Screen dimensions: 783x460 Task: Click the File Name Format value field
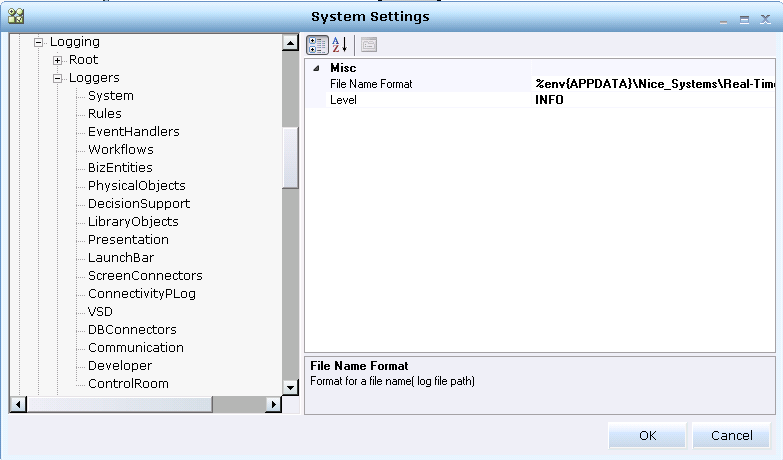(654, 84)
